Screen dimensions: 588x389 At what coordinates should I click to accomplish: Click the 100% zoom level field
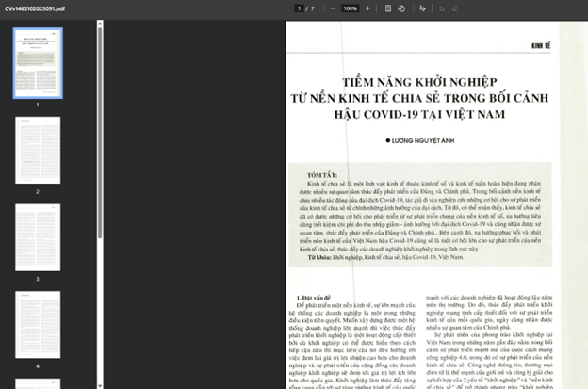(350, 8)
